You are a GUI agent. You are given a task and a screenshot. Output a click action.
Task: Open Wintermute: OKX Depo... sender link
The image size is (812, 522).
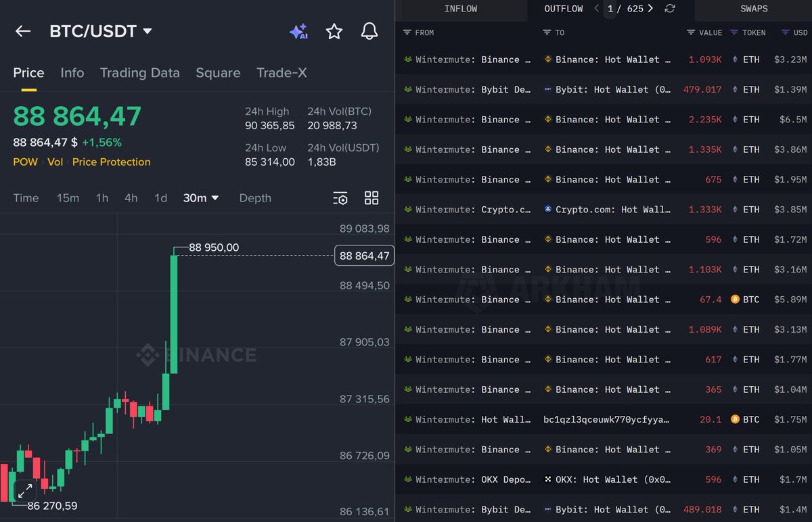tap(473, 479)
